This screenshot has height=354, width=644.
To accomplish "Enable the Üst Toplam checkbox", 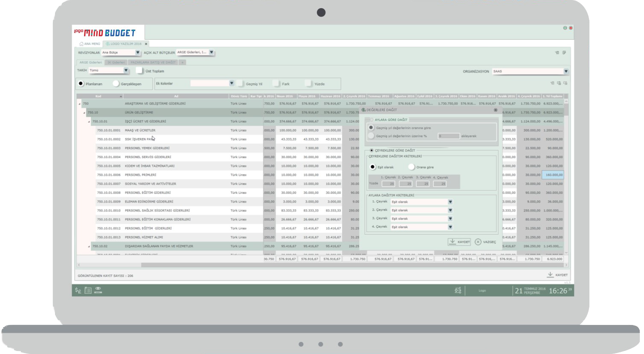I will coord(139,70).
